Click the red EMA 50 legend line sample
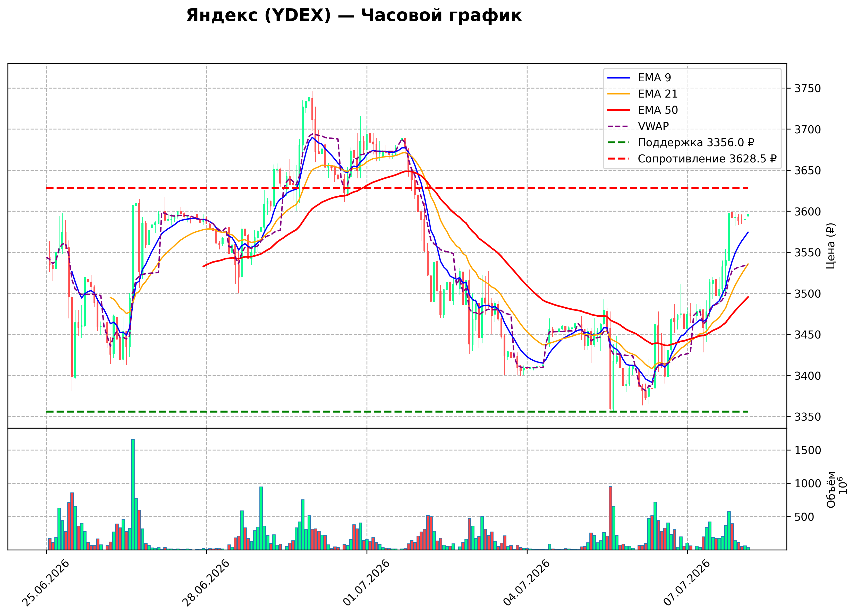 618,110
